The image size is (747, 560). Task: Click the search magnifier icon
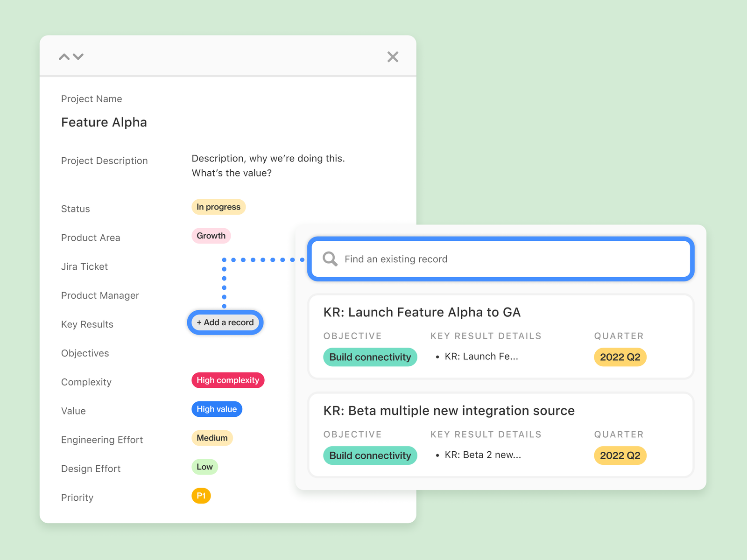click(x=330, y=259)
